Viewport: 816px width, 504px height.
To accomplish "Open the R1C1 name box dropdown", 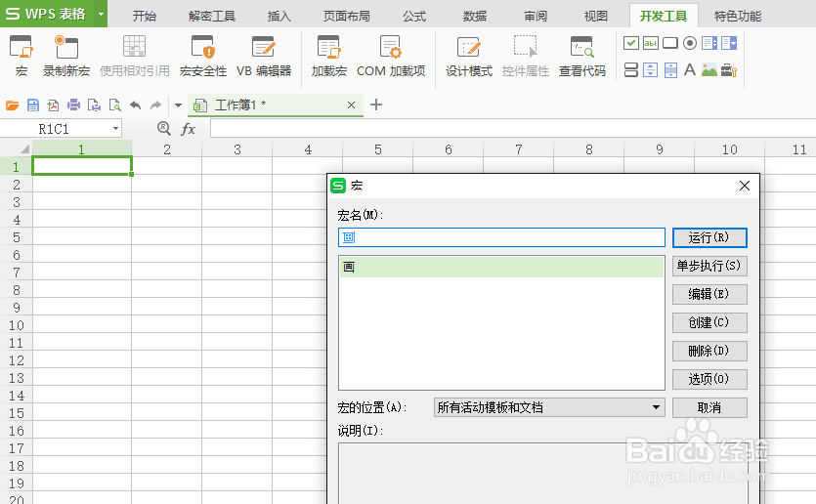I will (115, 129).
